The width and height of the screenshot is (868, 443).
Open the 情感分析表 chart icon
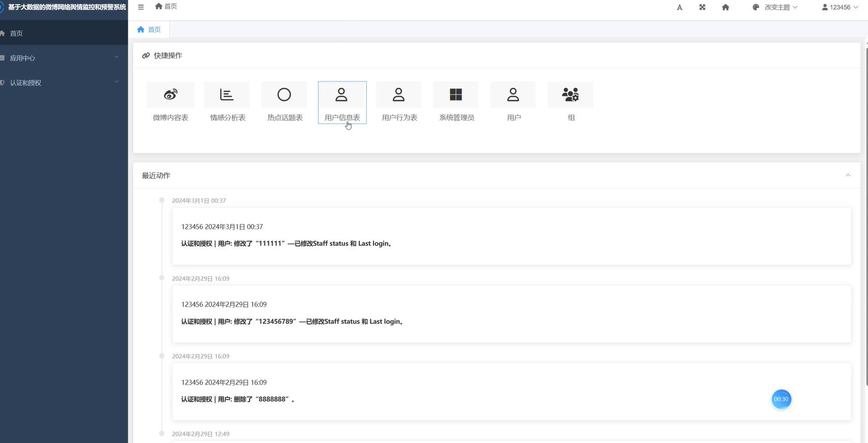point(227,95)
